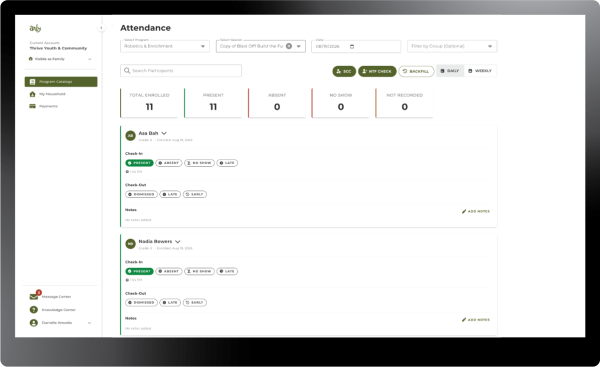Click the Backfill button
The image size is (600, 367).
point(416,71)
